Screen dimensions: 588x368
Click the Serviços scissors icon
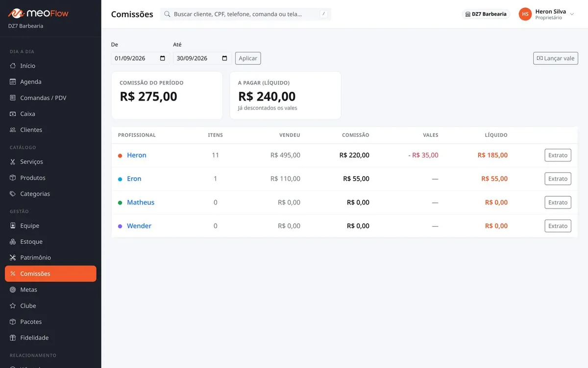point(13,162)
